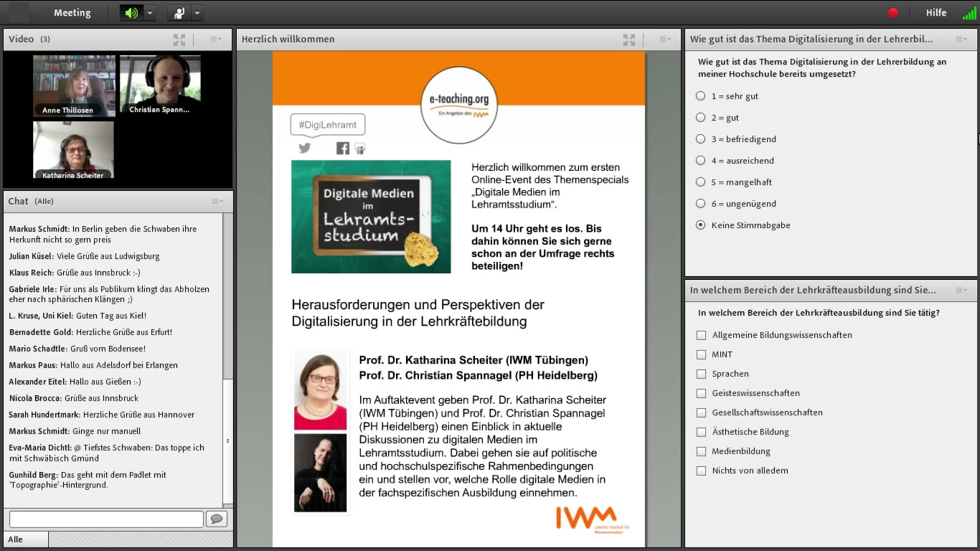Click the red recording indicator
980x551 pixels.
(893, 13)
